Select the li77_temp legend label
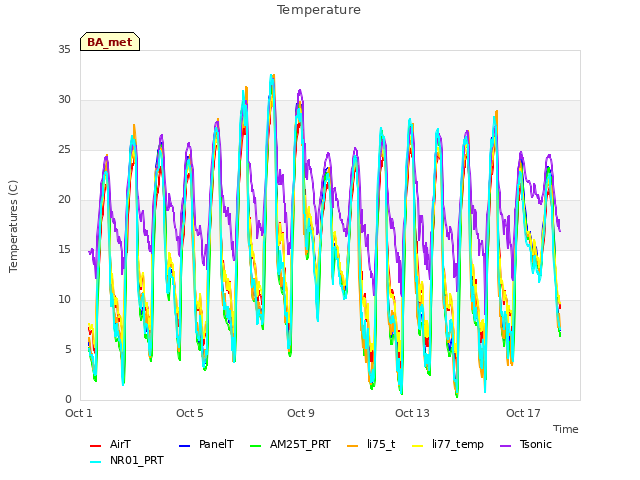This screenshot has height=480, width=640. pyautogui.click(x=458, y=444)
